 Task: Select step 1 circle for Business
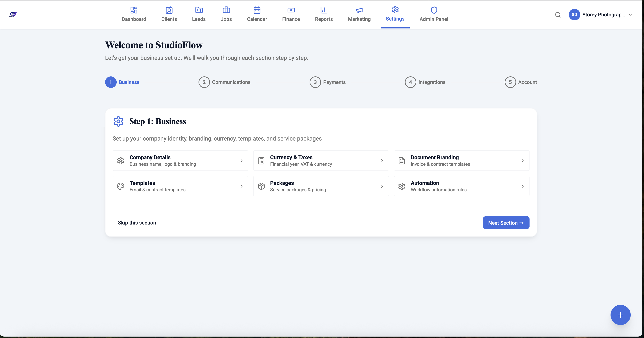click(x=111, y=82)
